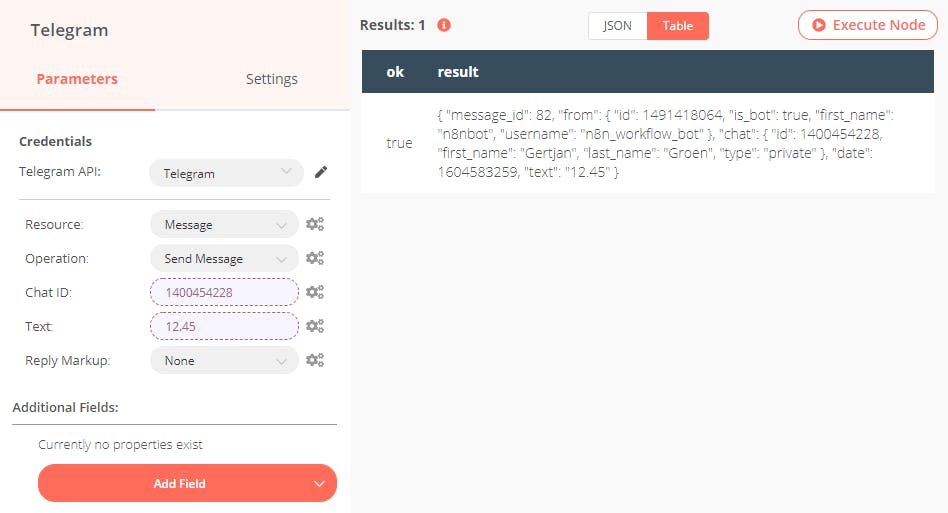The image size is (948, 513).
Task: Expand the Reply Markup dropdown showing None
Action: 224,360
